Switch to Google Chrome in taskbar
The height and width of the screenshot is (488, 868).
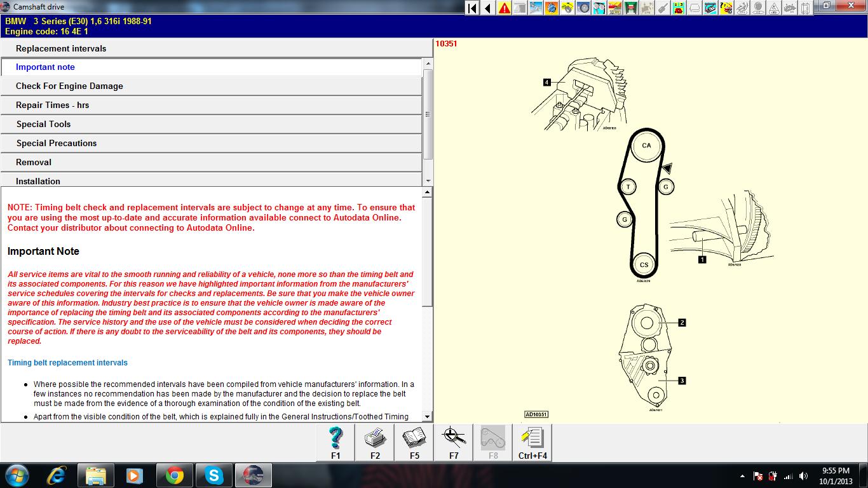[x=174, y=475]
